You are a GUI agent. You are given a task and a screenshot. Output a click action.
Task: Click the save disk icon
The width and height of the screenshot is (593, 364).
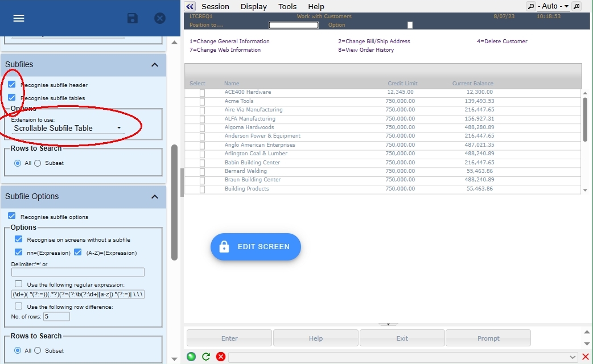pyautogui.click(x=133, y=18)
